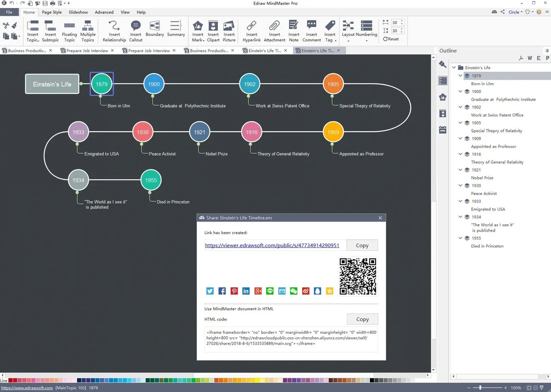
Task: Select the 1905 orange circle node
Action: click(x=333, y=84)
